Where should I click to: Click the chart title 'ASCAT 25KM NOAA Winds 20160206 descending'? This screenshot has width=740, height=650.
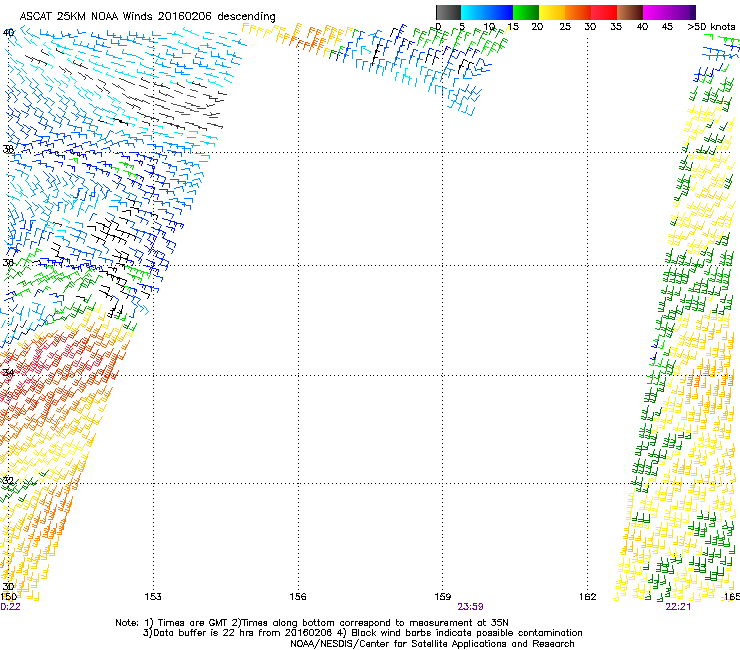pos(148,17)
